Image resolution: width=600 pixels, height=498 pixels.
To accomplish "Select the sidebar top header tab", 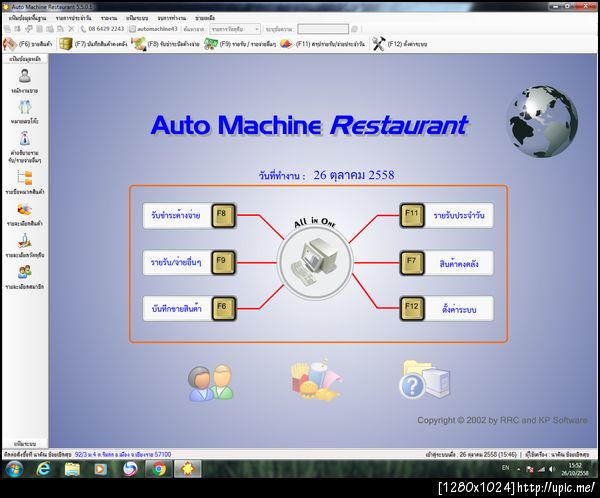I will click(25, 59).
